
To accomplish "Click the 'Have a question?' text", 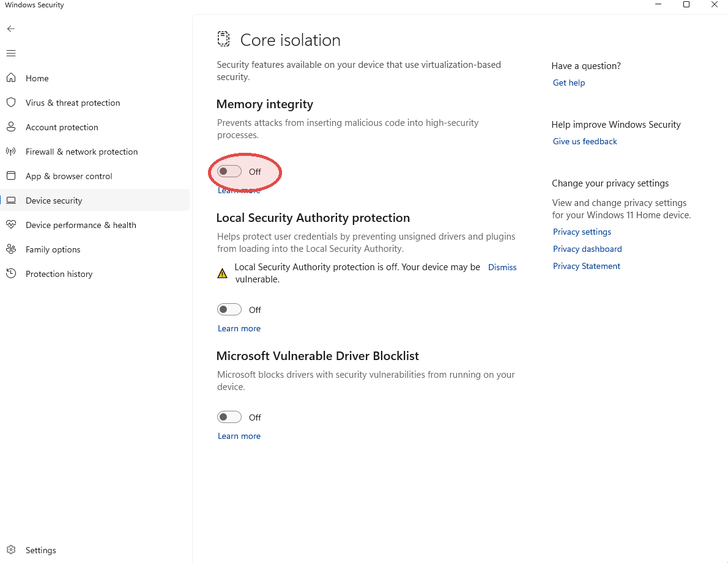I will tap(586, 66).
